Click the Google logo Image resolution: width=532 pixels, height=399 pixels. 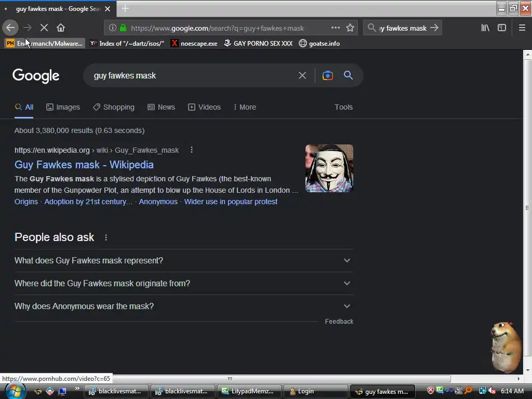click(36, 76)
